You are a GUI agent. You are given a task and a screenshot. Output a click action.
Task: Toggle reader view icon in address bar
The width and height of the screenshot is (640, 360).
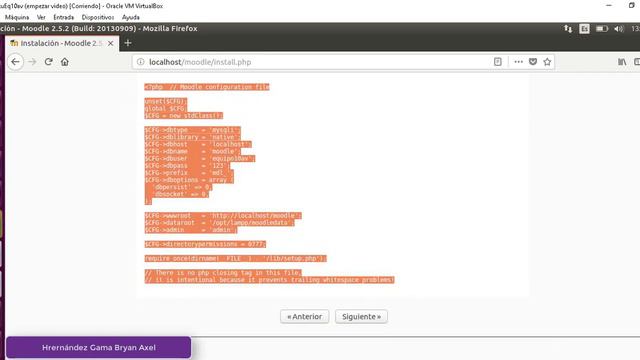point(498,62)
